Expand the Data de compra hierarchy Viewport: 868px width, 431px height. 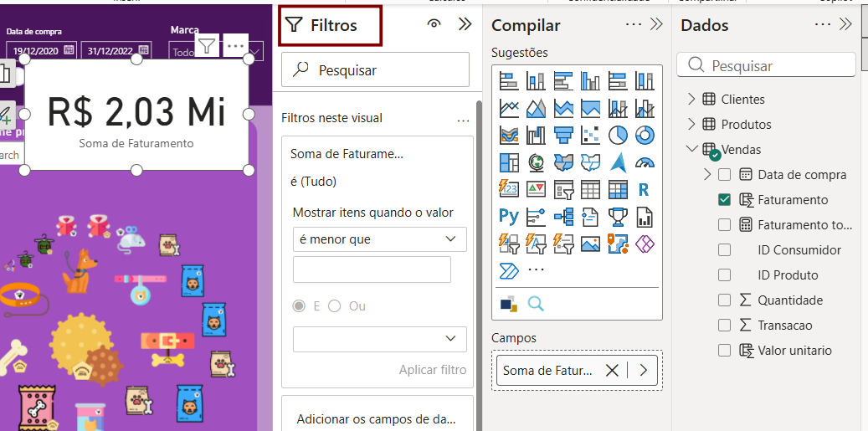[x=707, y=175]
